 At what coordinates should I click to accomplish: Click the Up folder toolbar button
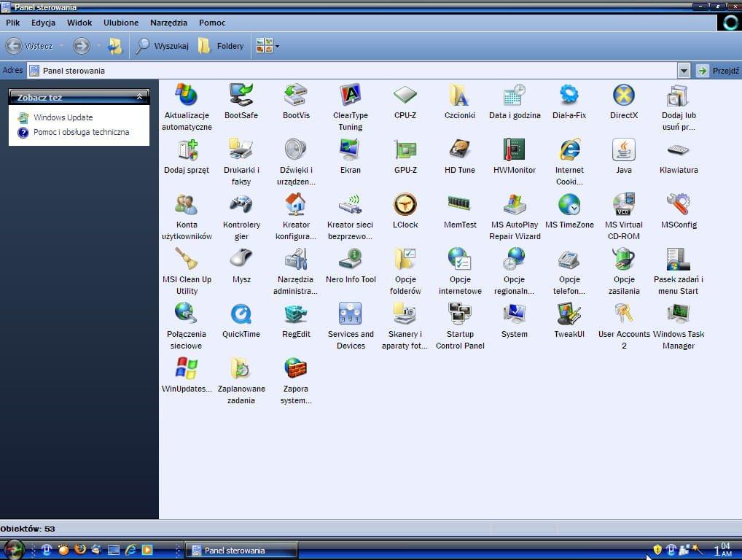[115, 46]
